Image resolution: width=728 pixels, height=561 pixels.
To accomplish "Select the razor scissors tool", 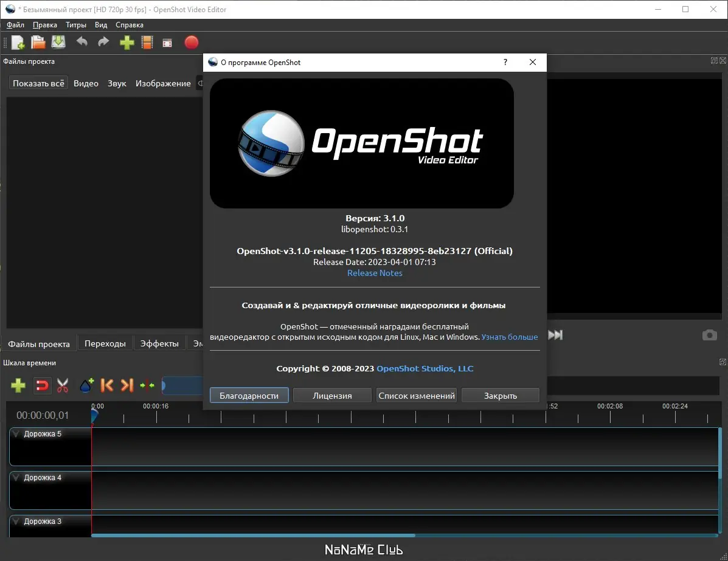I will [63, 385].
